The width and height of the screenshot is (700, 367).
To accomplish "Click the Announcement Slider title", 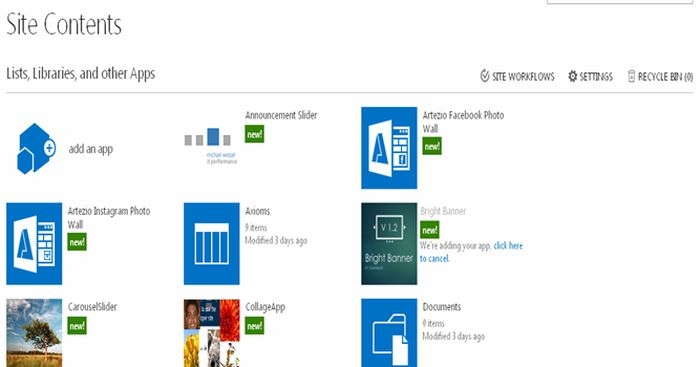I will [281, 115].
